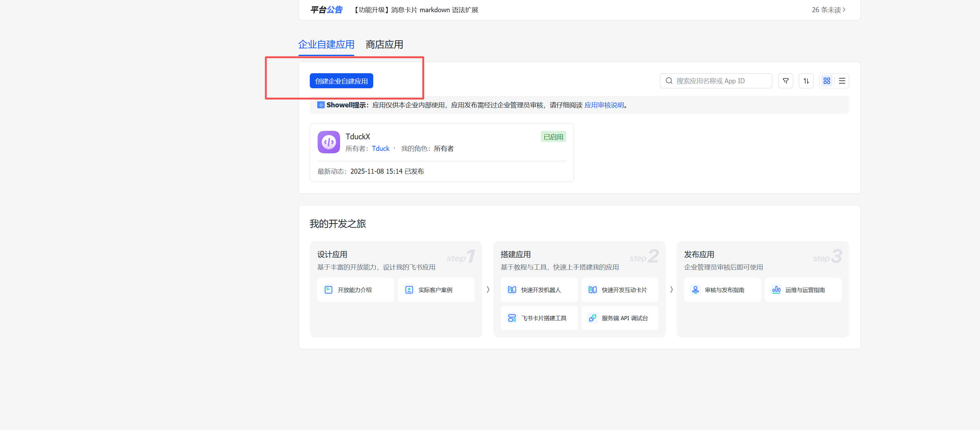
Task: Click the 发布应用 step title
Action: point(699,254)
